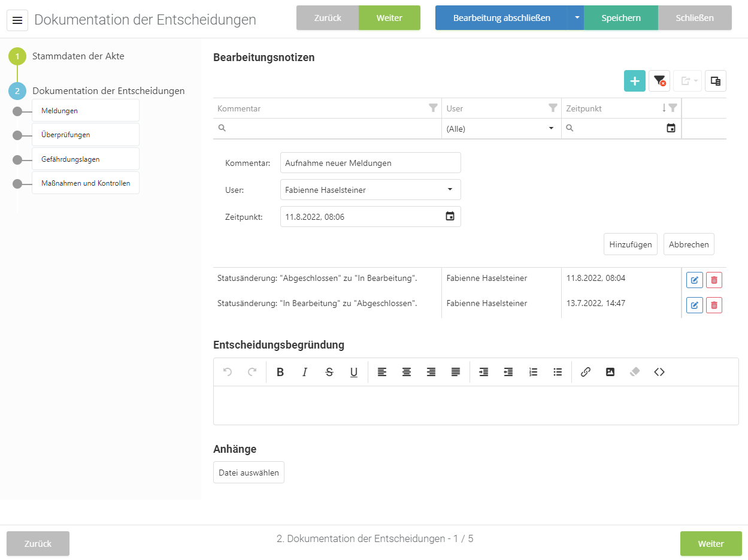The image size is (748, 560).
Task: Add a new comment with the green plus icon
Action: (634, 80)
